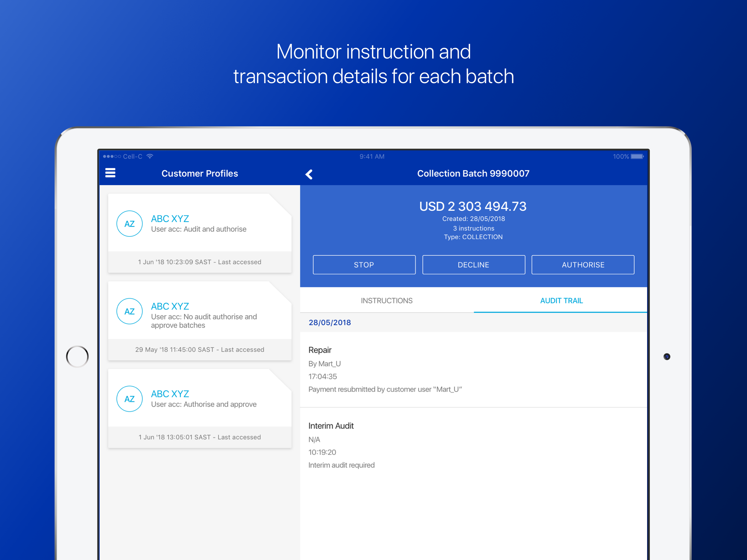747x560 pixels.
Task: Click the DECLINE button
Action: (474, 265)
